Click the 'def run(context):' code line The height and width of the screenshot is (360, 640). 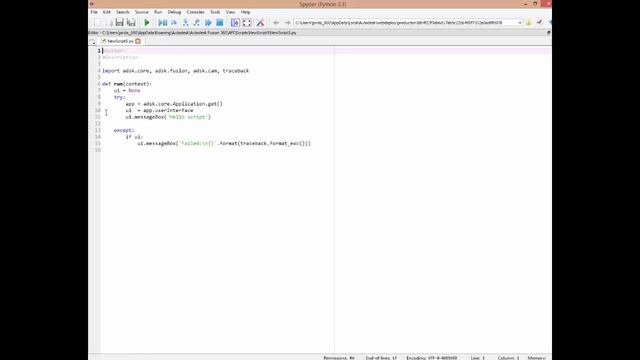tap(127, 84)
